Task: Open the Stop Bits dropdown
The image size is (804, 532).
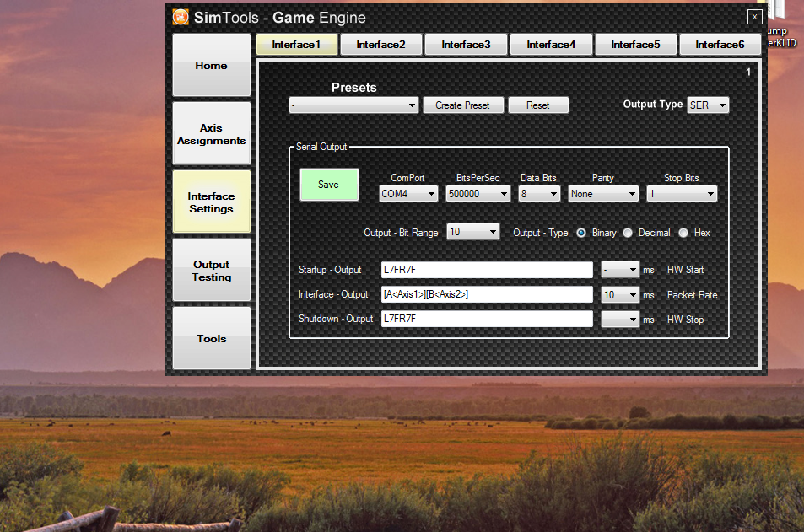Action: click(682, 194)
